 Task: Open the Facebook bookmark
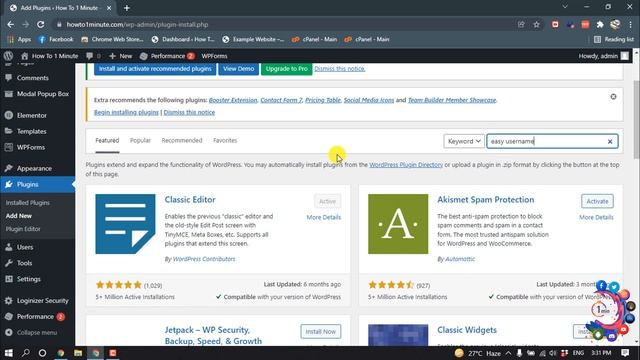coord(56,40)
